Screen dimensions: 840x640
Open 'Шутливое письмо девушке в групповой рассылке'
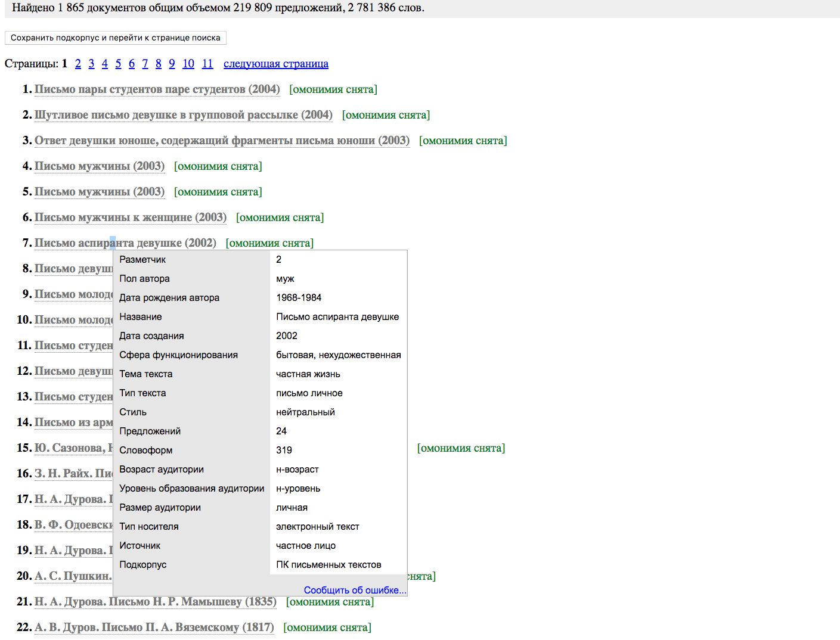[x=183, y=115]
